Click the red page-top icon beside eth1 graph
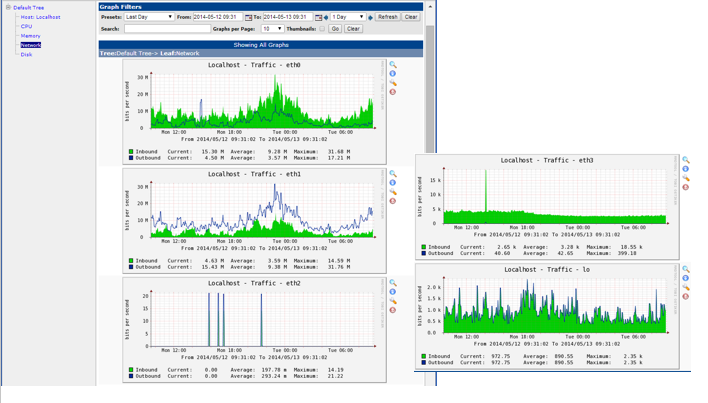Viewport: 708px width, 403px height. (393, 201)
